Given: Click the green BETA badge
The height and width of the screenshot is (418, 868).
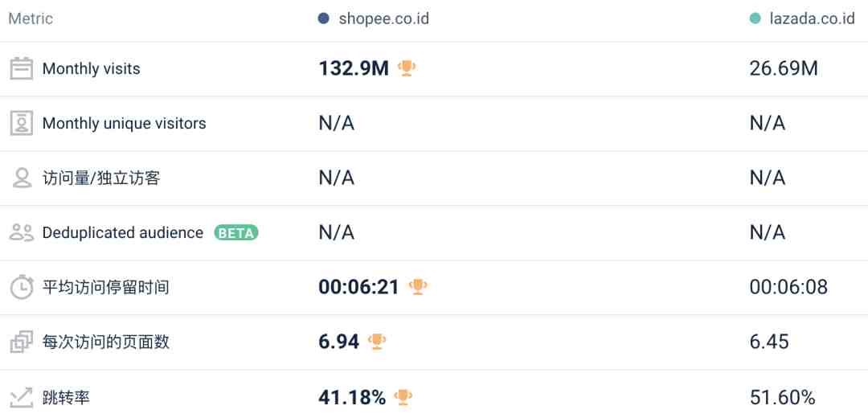Looking at the screenshot, I should [236, 233].
